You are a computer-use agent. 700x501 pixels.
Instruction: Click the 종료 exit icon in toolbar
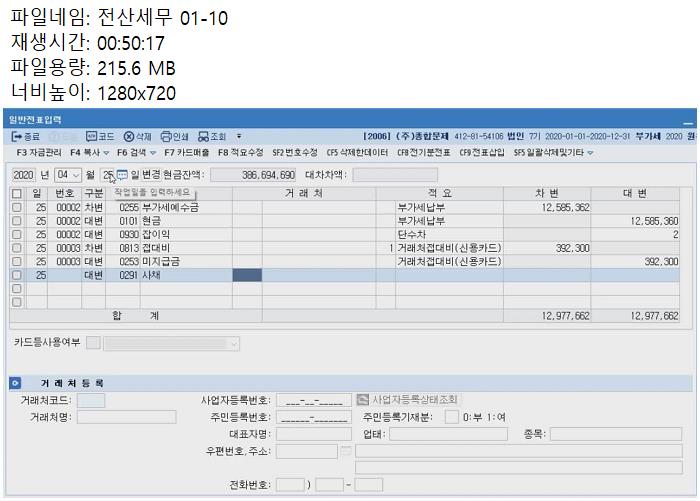click(x=17, y=137)
